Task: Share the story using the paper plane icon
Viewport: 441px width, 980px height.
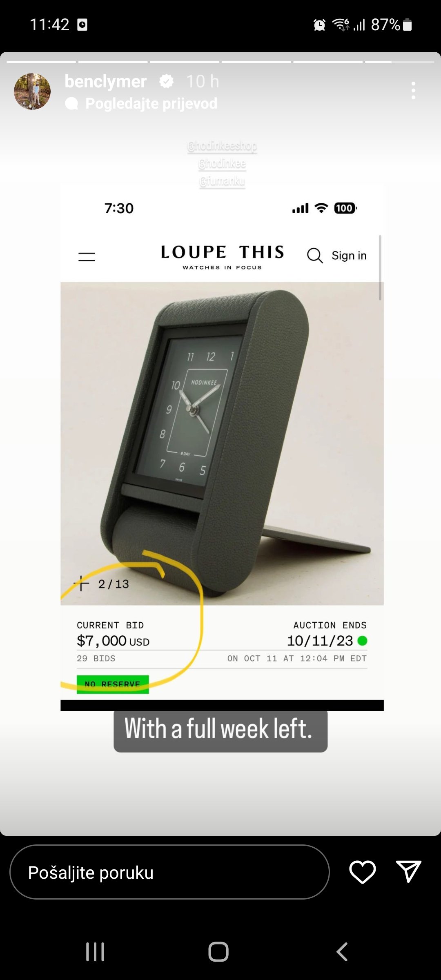Action: (x=408, y=871)
